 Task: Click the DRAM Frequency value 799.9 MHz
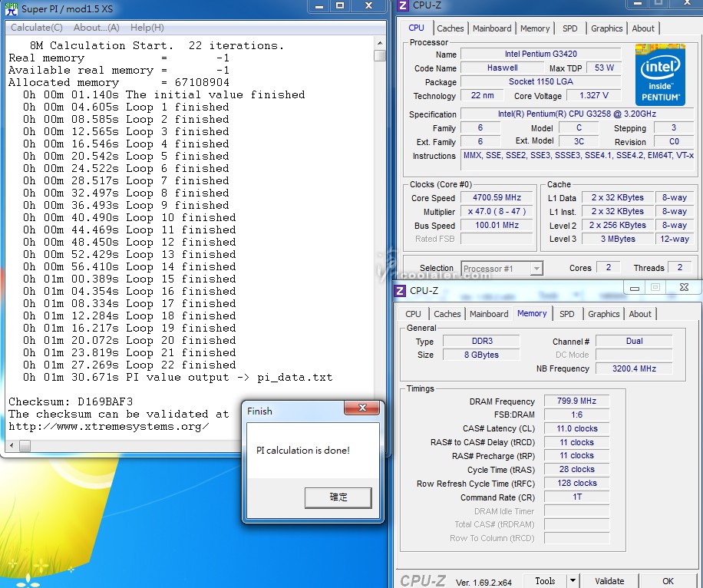576,401
